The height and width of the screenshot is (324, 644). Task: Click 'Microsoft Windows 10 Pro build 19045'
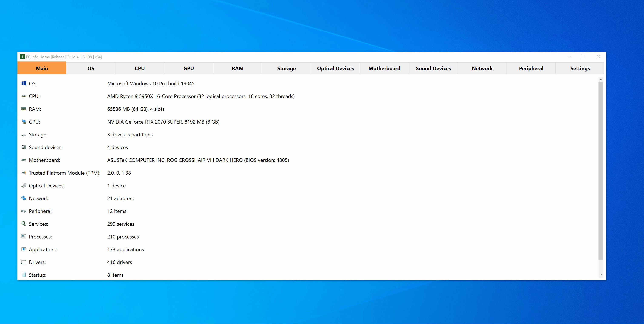coord(151,84)
